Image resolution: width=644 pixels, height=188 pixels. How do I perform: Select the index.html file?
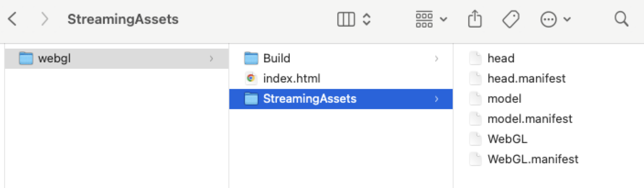(x=292, y=78)
